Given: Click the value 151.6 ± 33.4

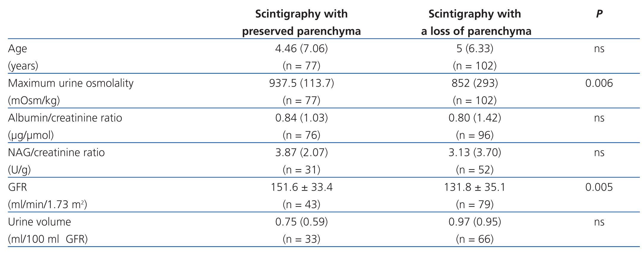Looking at the screenshot, I should coord(301,187).
